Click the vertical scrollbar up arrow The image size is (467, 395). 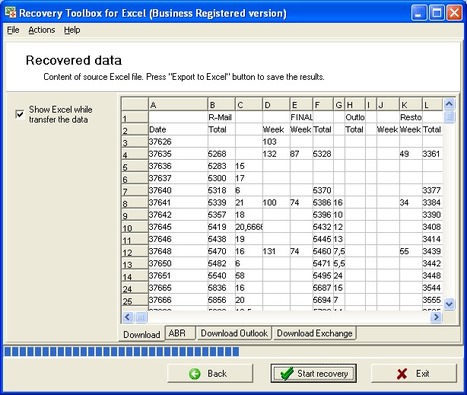coord(449,104)
